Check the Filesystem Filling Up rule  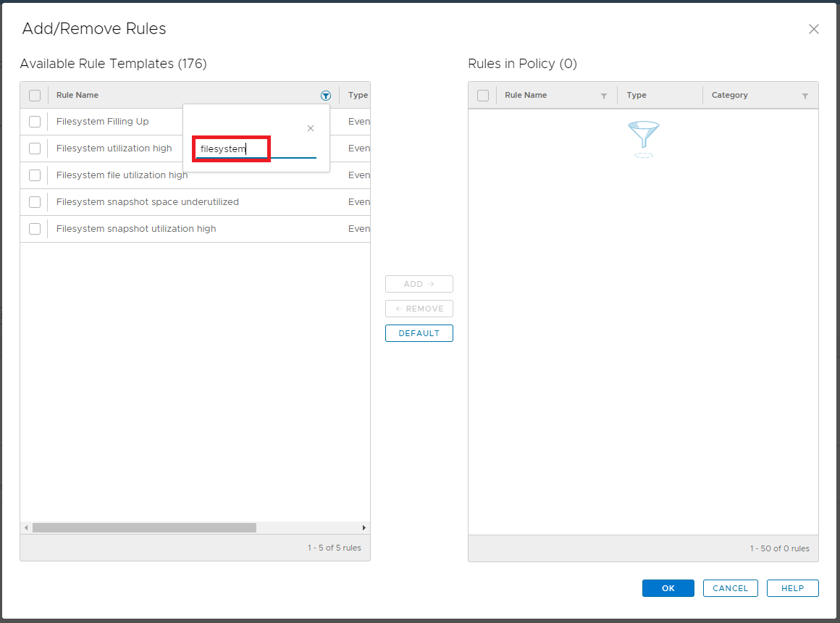click(x=35, y=122)
